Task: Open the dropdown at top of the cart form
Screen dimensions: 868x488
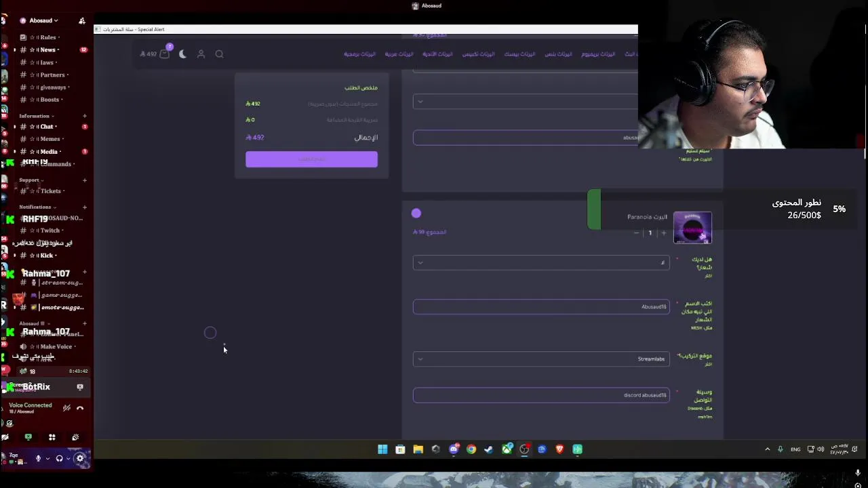Action: pyautogui.click(x=525, y=102)
